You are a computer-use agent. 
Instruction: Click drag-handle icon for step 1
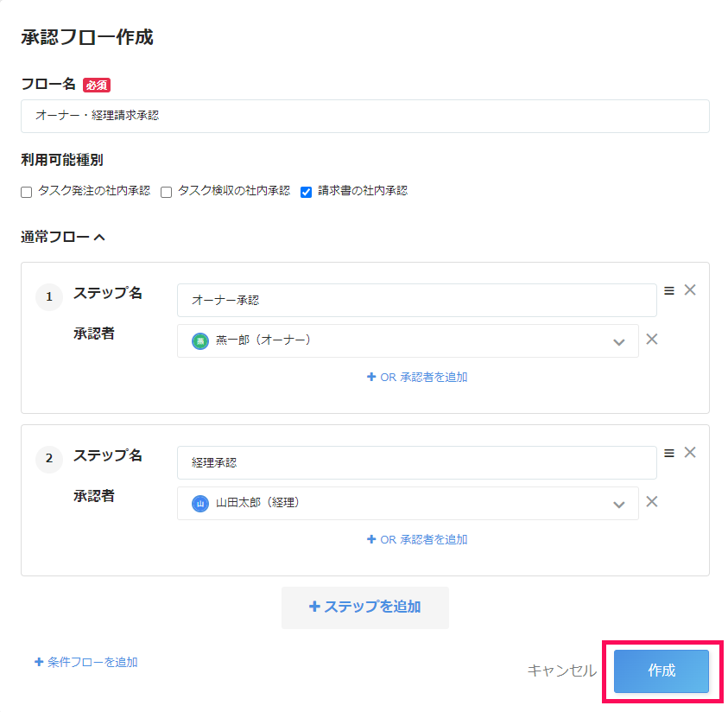tap(668, 290)
